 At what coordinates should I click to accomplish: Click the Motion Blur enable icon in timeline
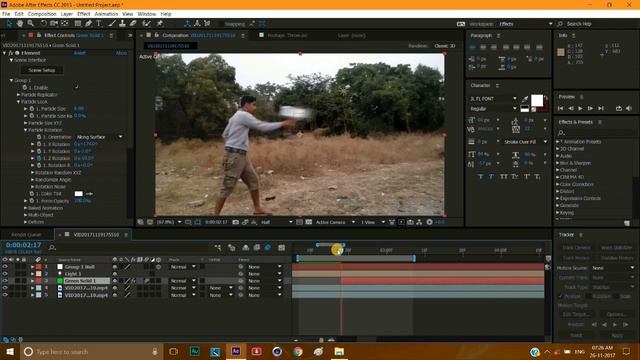click(268, 247)
